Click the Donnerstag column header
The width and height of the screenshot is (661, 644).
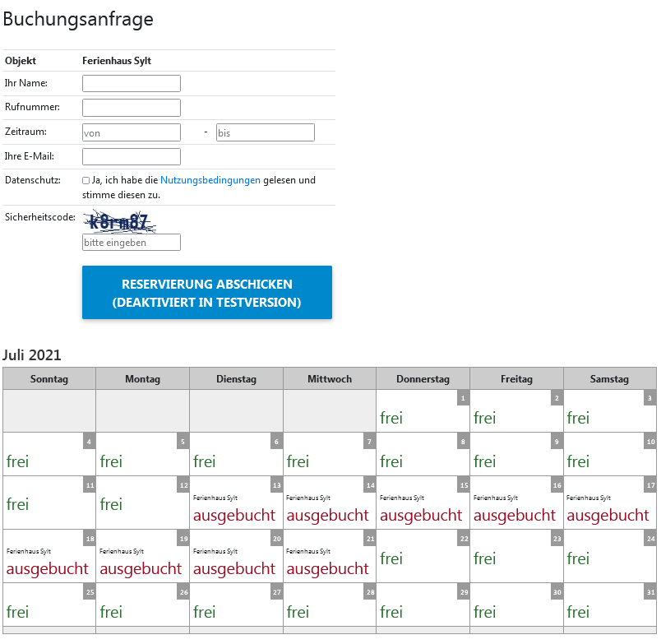tap(423, 379)
